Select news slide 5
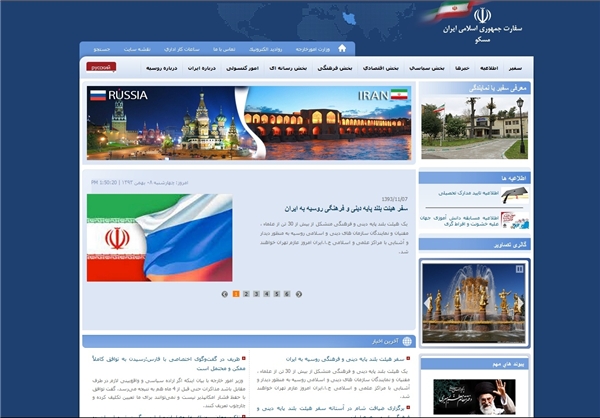The width and height of the screenshot is (600, 418). click(x=277, y=294)
